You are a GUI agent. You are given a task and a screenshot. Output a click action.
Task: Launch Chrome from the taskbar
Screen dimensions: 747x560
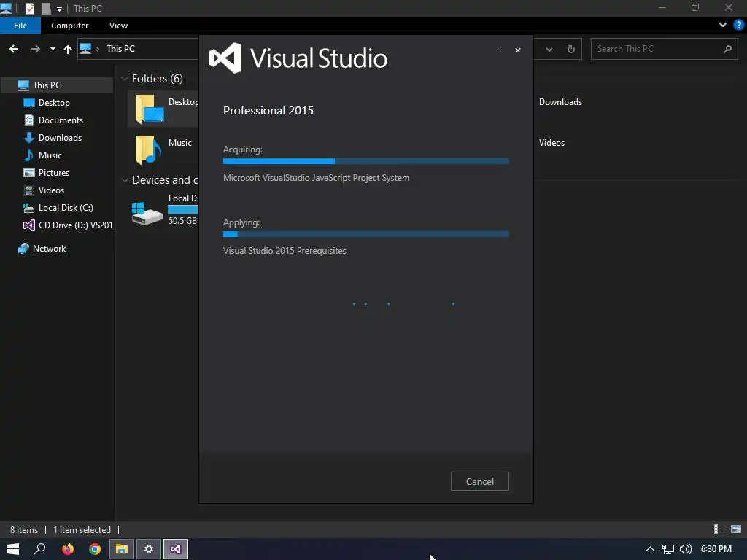pyautogui.click(x=95, y=549)
